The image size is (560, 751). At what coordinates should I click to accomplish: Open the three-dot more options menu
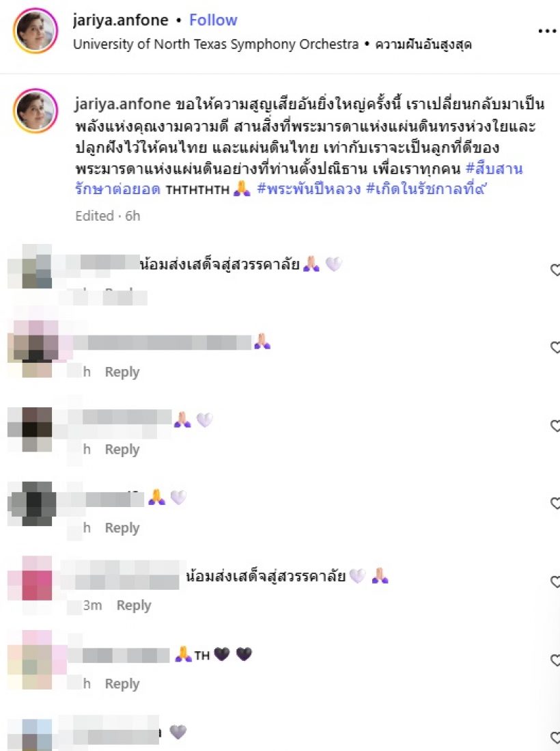(x=547, y=31)
